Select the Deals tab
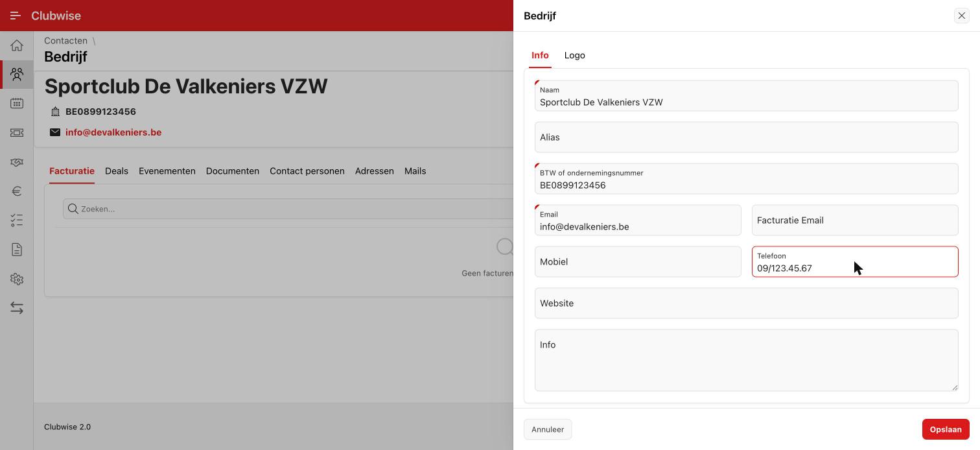The image size is (980, 450). pos(117,171)
